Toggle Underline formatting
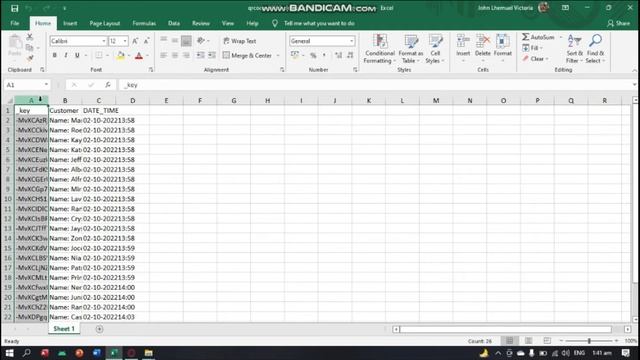Viewport: 640px width, 360px height. click(x=77, y=55)
